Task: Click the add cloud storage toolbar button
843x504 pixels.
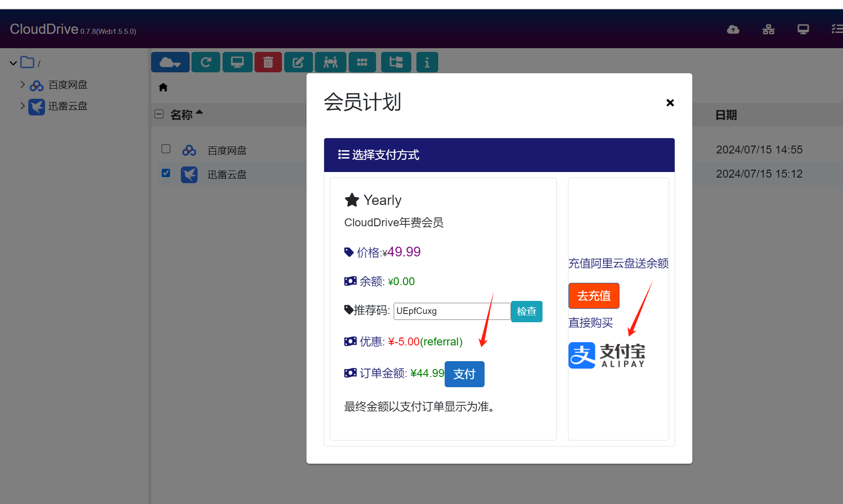Action: 170,62
